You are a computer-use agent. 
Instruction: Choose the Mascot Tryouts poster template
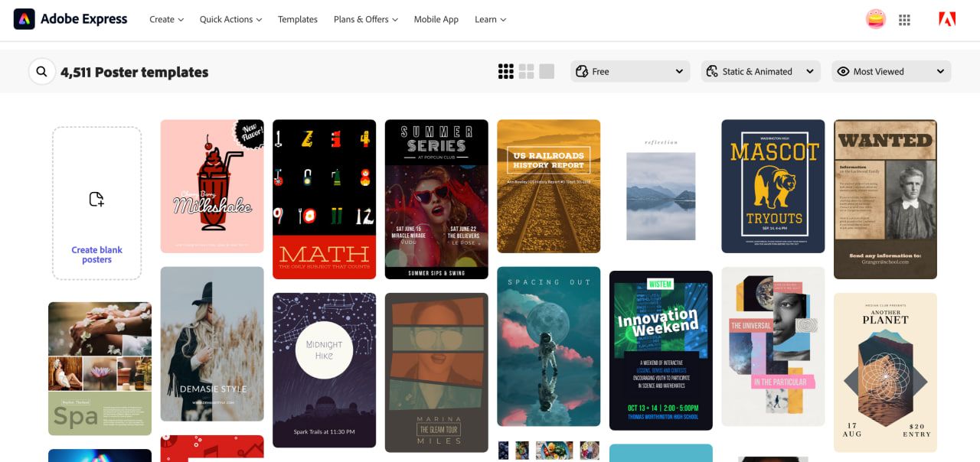[773, 186]
